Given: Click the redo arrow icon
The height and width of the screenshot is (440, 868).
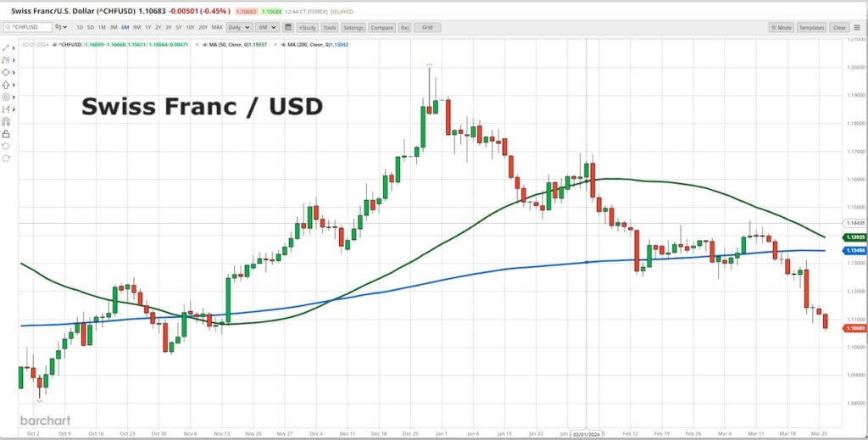Looking at the screenshot, I should click(x=6, y=159).
